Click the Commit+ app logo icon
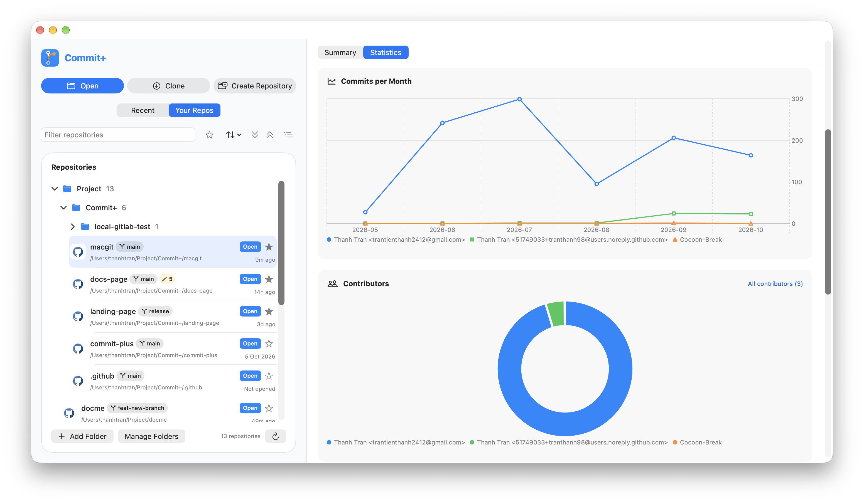 pos(50,58)
